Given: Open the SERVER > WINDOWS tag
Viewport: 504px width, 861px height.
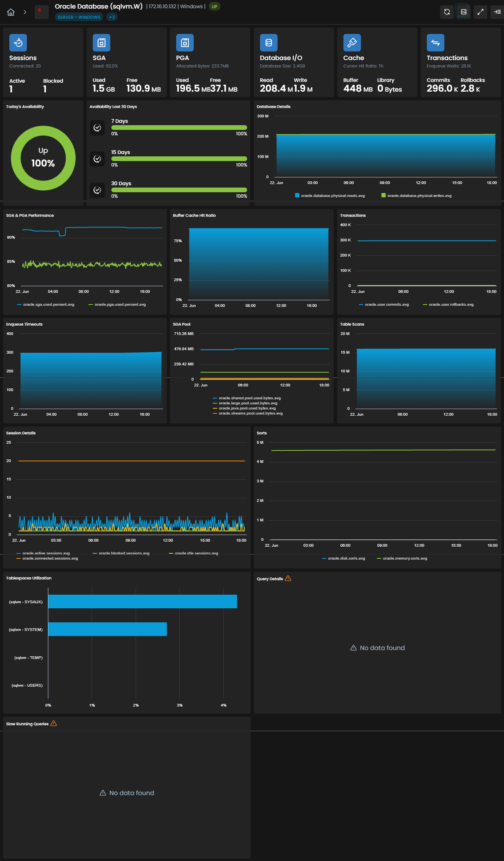Looking at the screenshot, I should pyautogui.click(x=79, y=17).
